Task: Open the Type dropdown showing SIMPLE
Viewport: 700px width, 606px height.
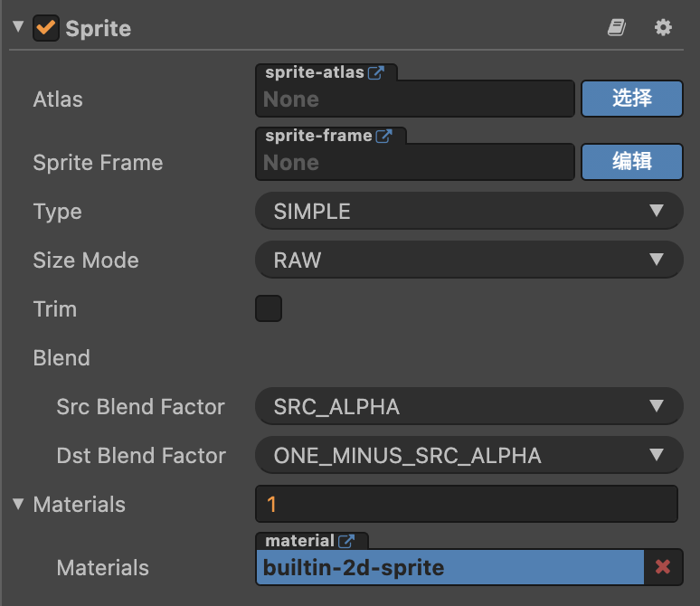Action: (468, 212)
